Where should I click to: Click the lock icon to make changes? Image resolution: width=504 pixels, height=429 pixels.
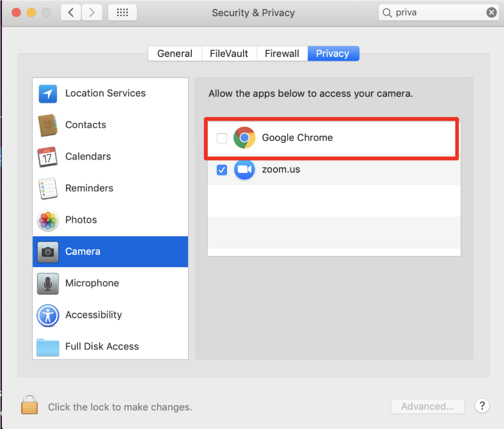coord(29,404)
